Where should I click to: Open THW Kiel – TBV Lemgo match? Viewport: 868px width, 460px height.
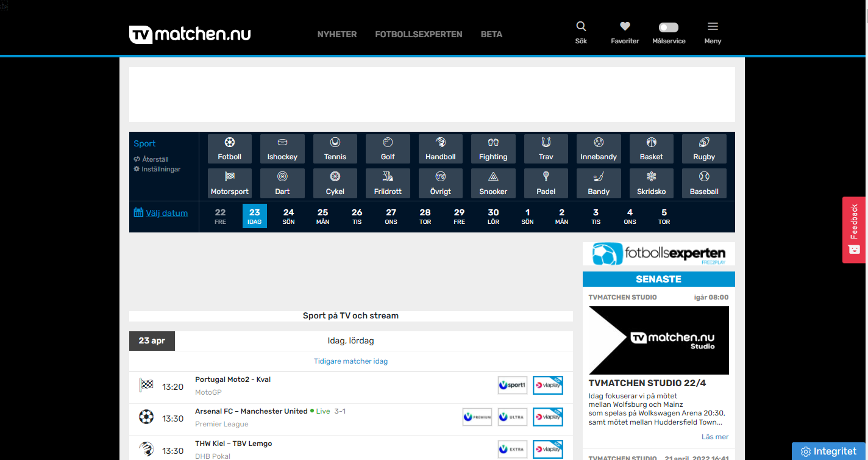[233, 444]
